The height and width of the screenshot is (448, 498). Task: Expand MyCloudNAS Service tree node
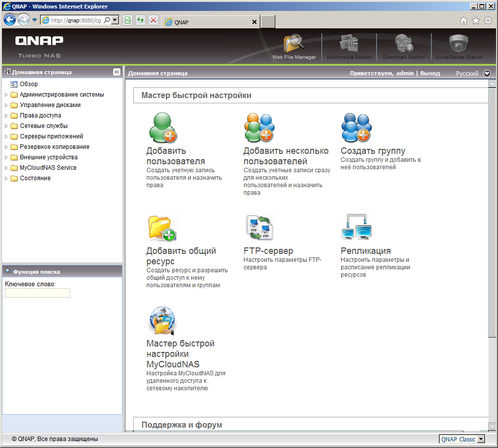[6, 168]
